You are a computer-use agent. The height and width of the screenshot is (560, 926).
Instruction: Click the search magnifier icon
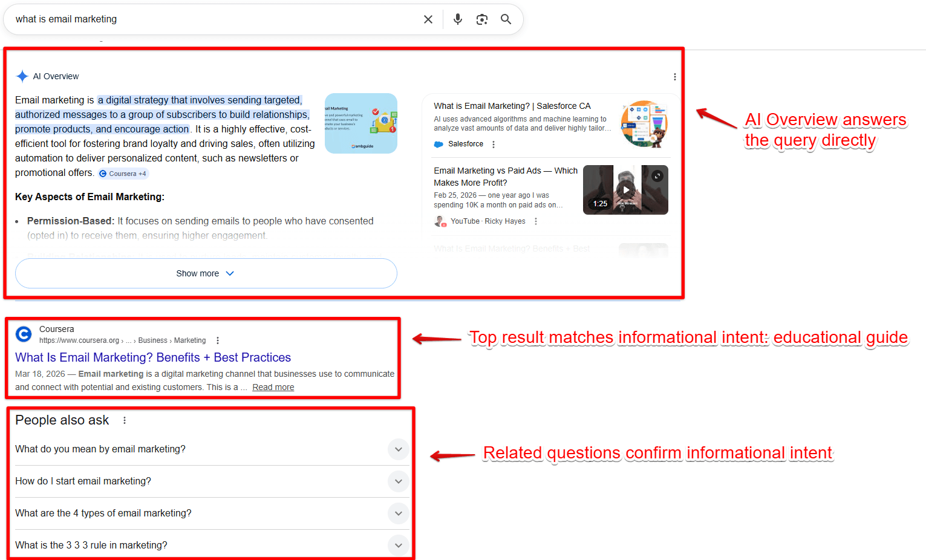pos(506,19)
